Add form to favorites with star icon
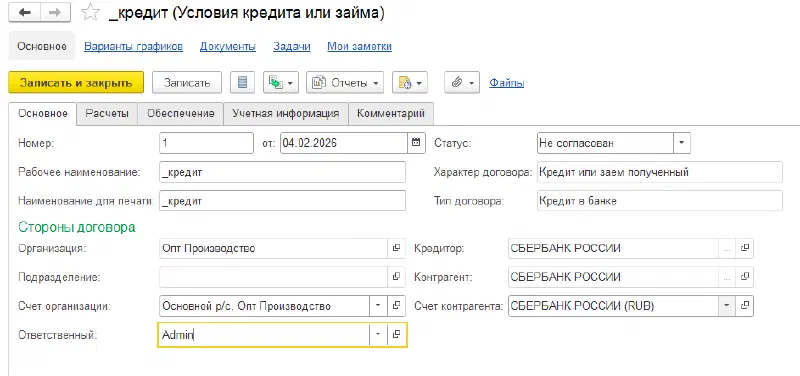The image size is (800, 376). pyautogui.click(x=91, y=13)
